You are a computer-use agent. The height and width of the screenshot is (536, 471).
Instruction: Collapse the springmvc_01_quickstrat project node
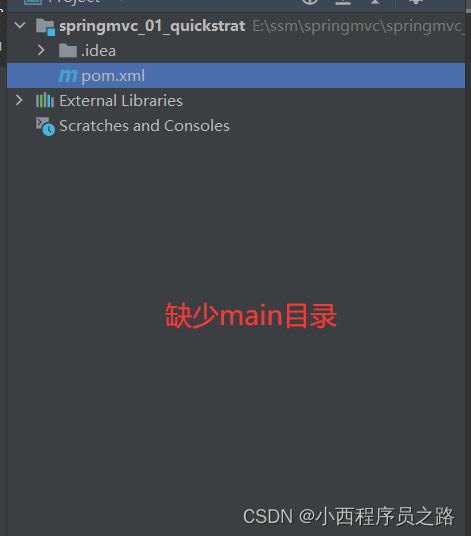tap(20, 25)
